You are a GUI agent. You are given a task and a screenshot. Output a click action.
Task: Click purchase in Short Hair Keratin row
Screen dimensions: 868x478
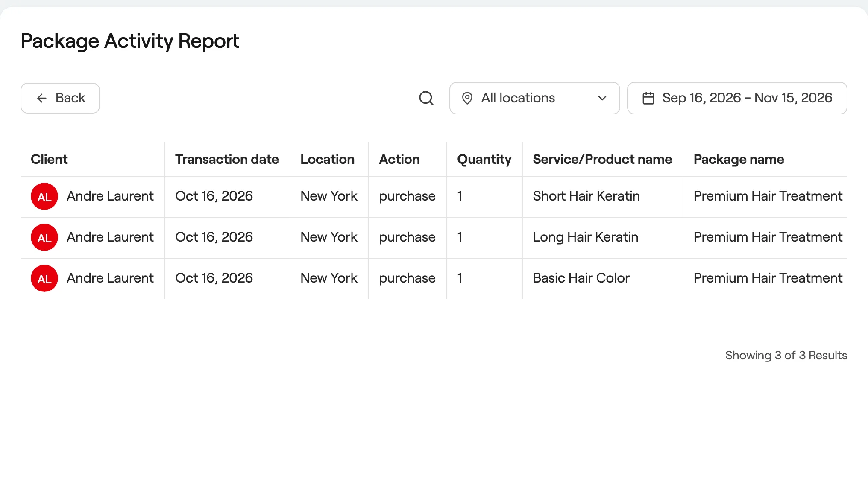click(x=407, y=196)
